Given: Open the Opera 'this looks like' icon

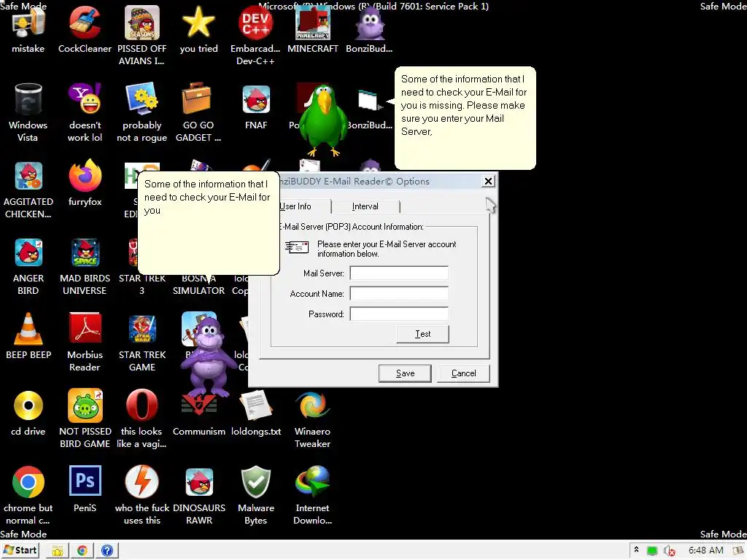Looking at the screenshot, I should click(142, 405).
